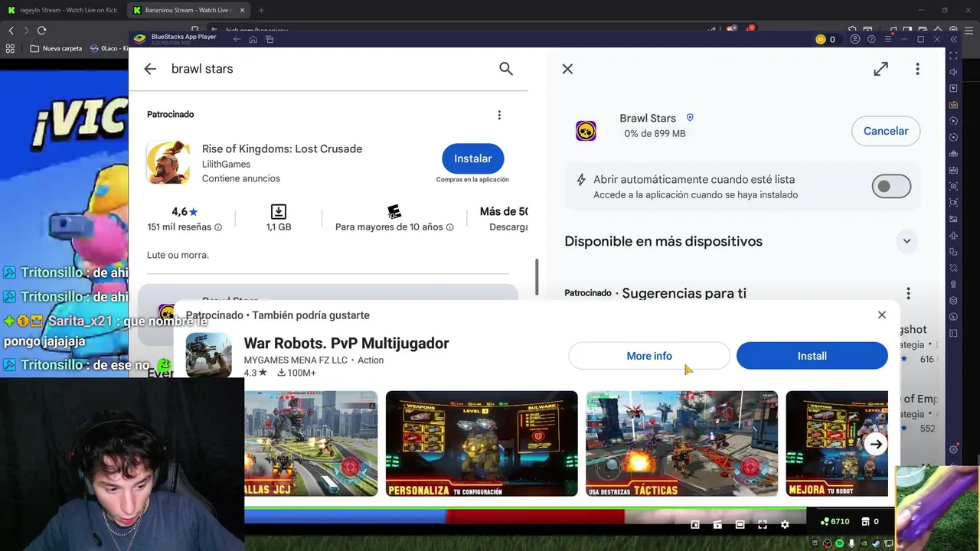This screenshot has width=980, height=551.
Task: Show next War Robots screenshots with arrow
Action: tap(875, 444)
